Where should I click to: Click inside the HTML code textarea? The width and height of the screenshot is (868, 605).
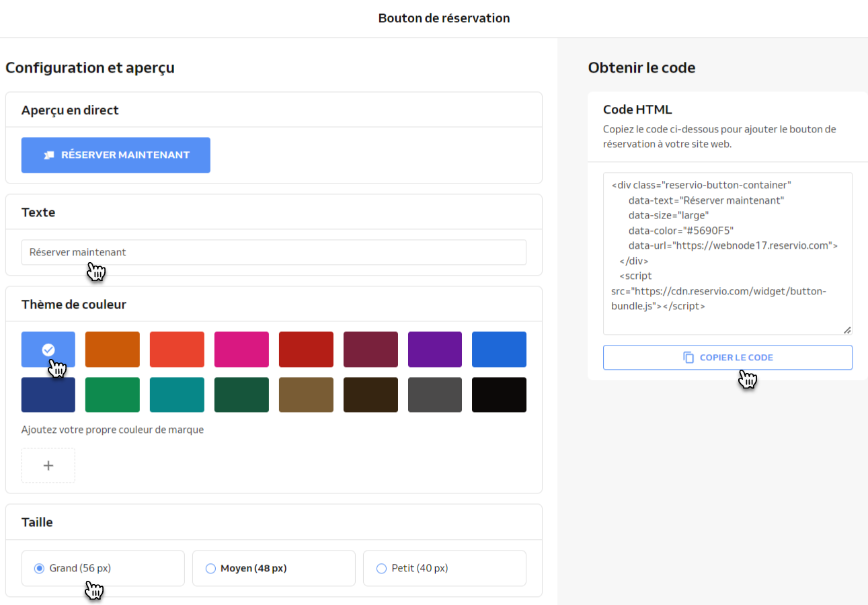727,253
